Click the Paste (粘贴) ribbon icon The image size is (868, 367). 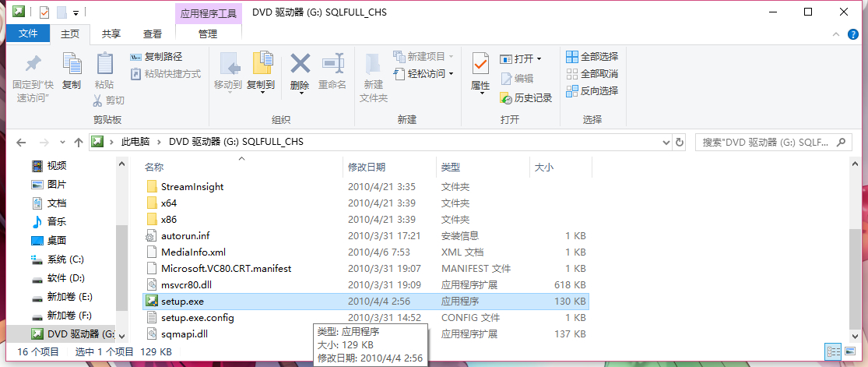104,65
